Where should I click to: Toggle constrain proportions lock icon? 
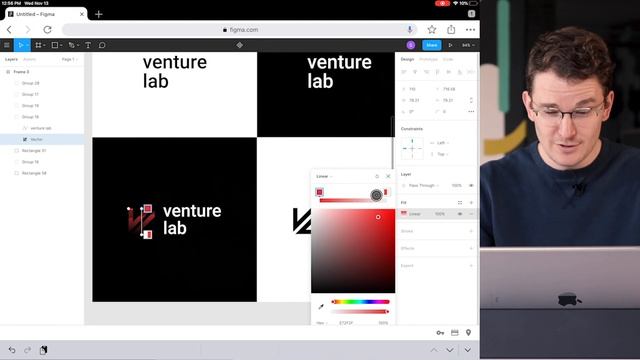471,100
